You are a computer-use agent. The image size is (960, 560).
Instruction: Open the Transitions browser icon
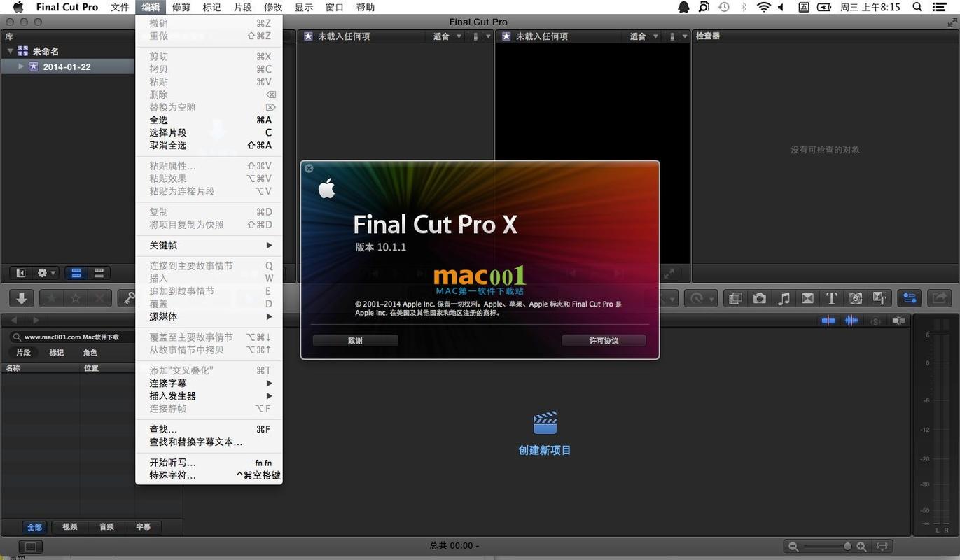coord(808,298)
